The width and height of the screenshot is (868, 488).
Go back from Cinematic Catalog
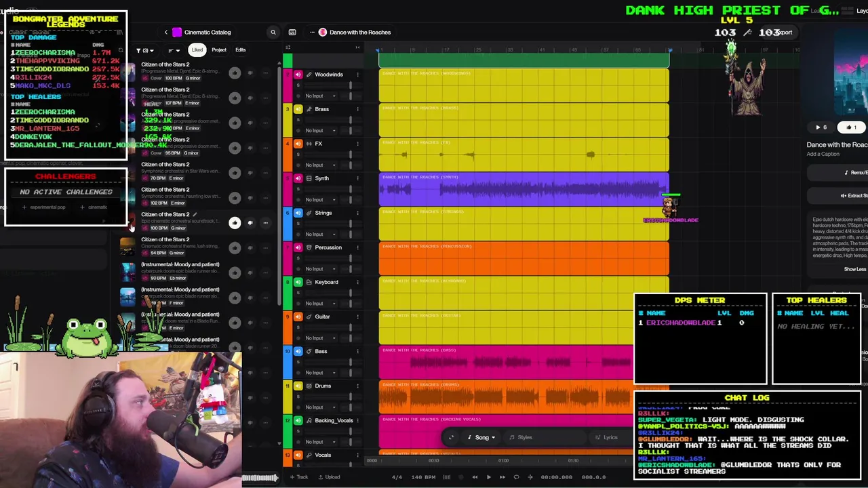166,32
